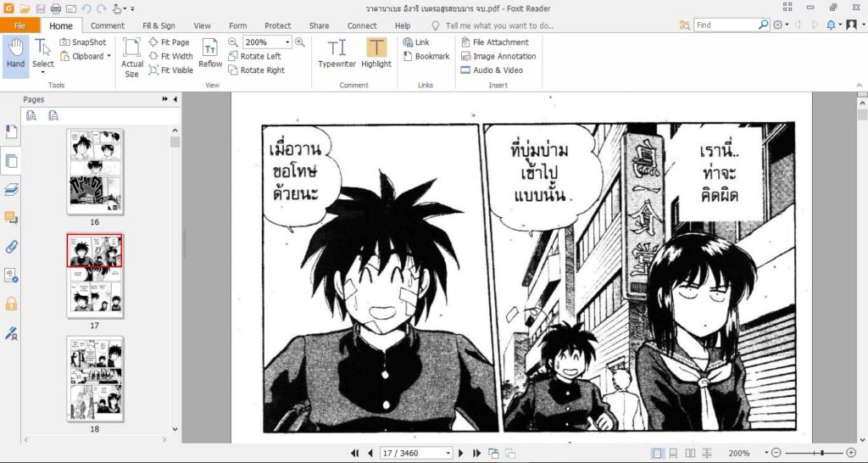Screen dimensions: 868x463
Task: Open the Connect tab
Action: coord(362,25)
